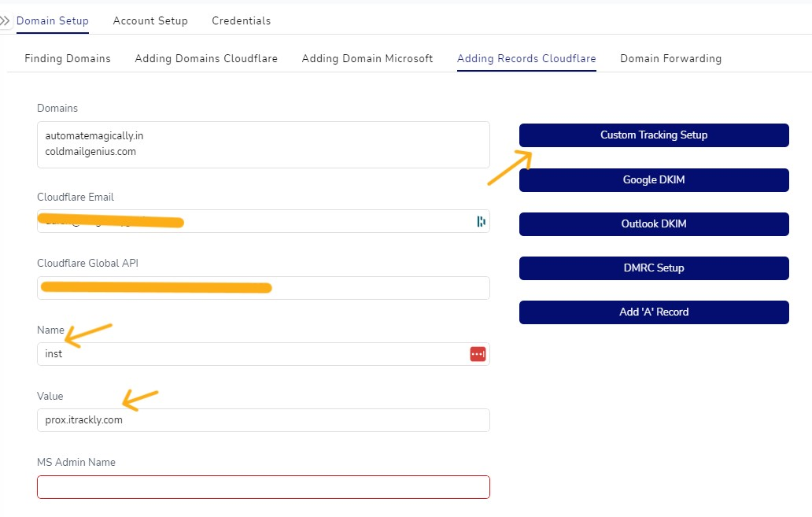This screenshot has width=812, height=517.
Task: Focus the empty MS Admin Name field
Action: point(263,487)
